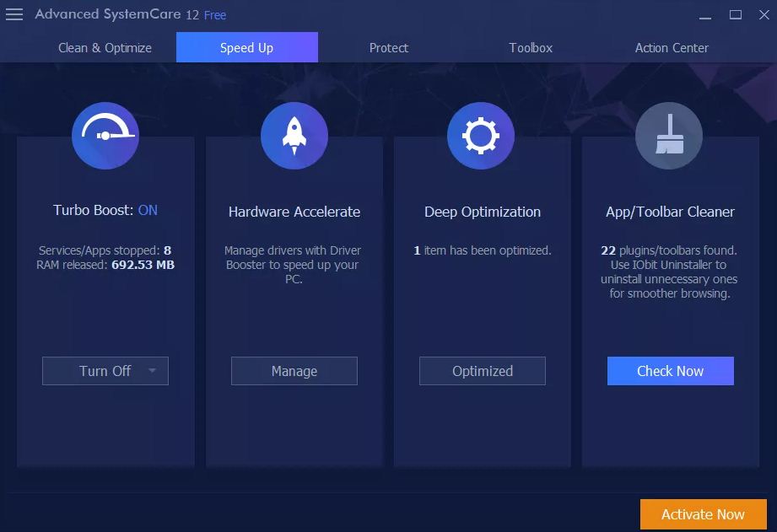Click the Hardware Accelerate heading
The image size is (777, 532).
pos(294,212)
